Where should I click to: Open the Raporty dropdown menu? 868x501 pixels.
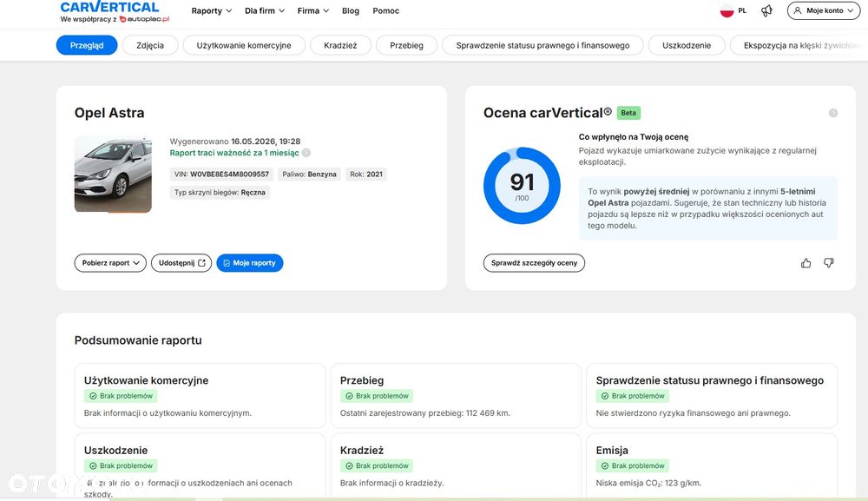212,10
